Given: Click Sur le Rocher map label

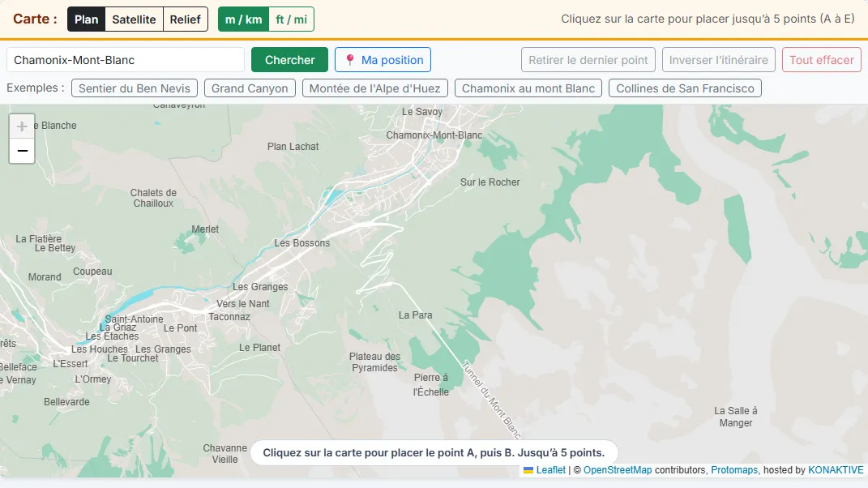Looking at the screenshot, I should point(490,182).
